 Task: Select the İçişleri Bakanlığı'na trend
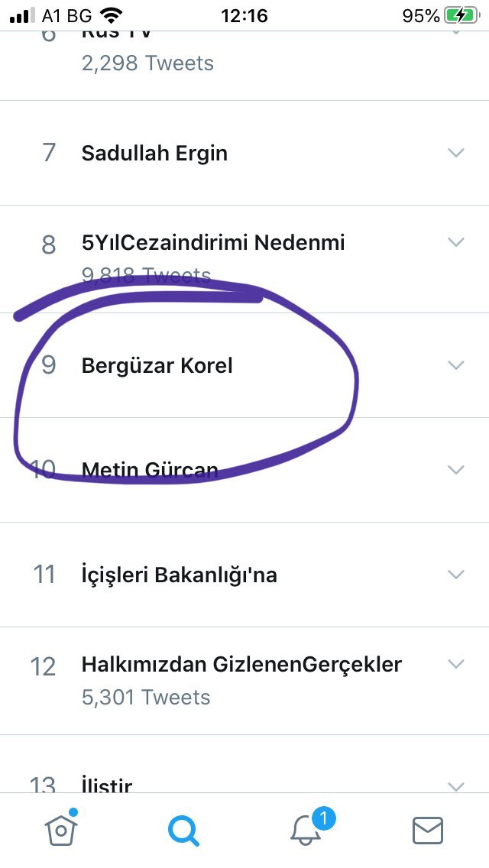[179, 575]
